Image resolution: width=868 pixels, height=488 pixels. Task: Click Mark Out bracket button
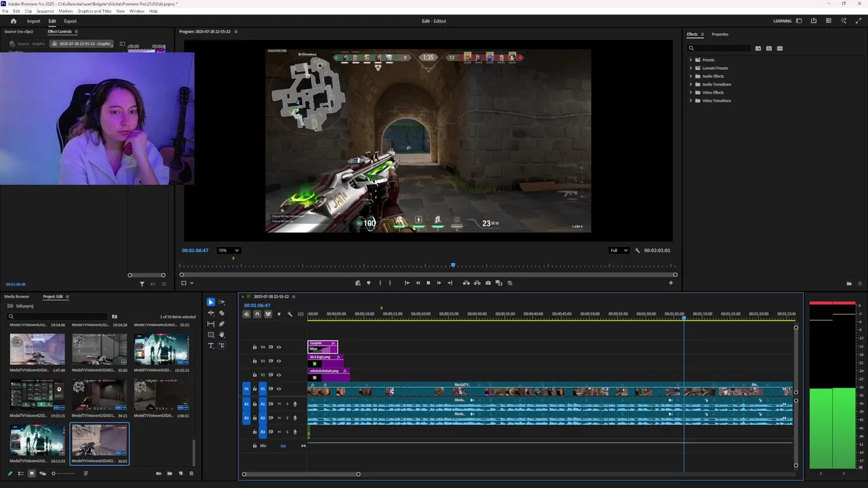(x=390, y=283)
